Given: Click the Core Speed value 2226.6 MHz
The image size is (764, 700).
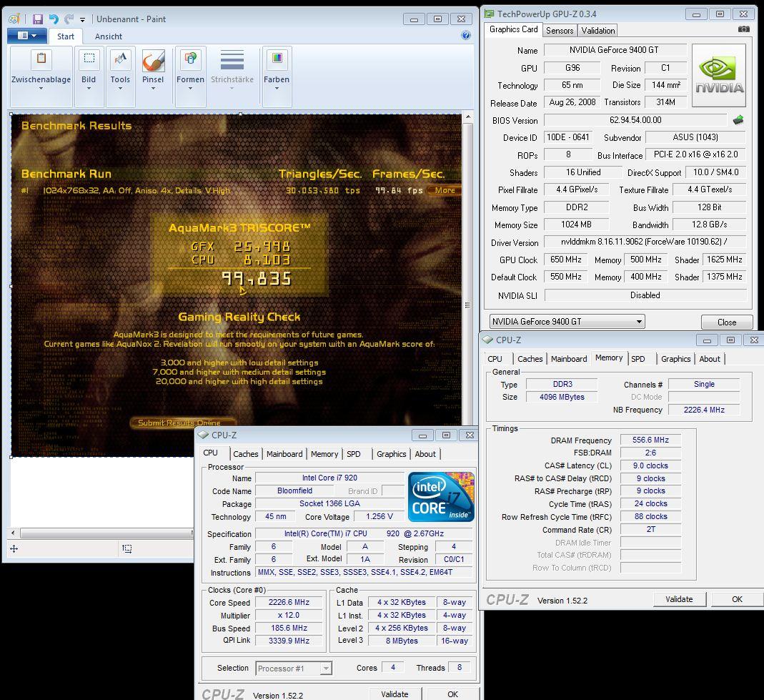Looking at the screenshot, I should tap(289, 603).
